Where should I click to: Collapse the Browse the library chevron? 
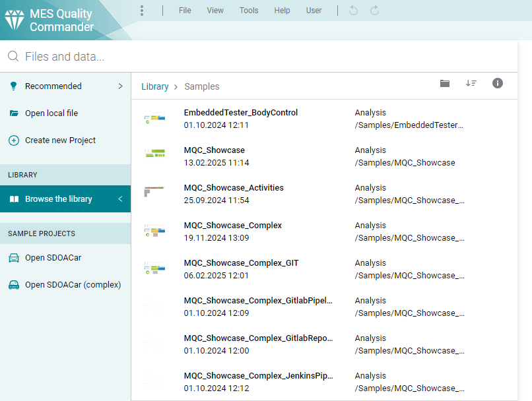120,199
